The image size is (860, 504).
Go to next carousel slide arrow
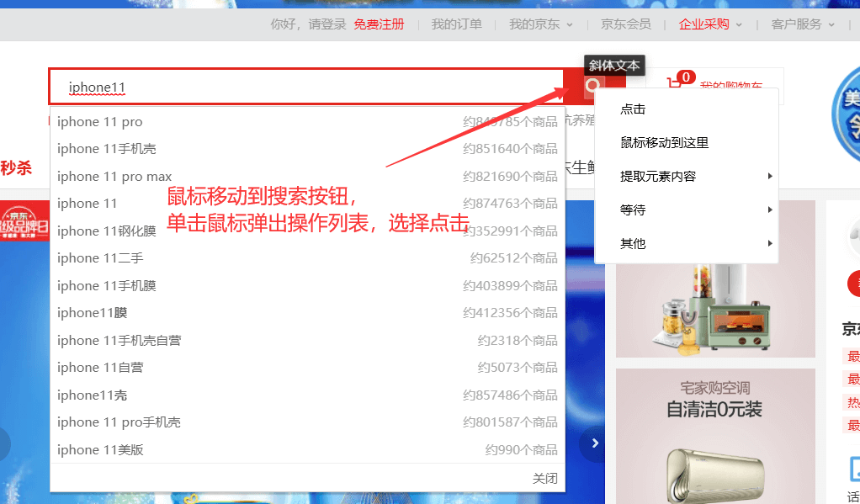(595, 443)
